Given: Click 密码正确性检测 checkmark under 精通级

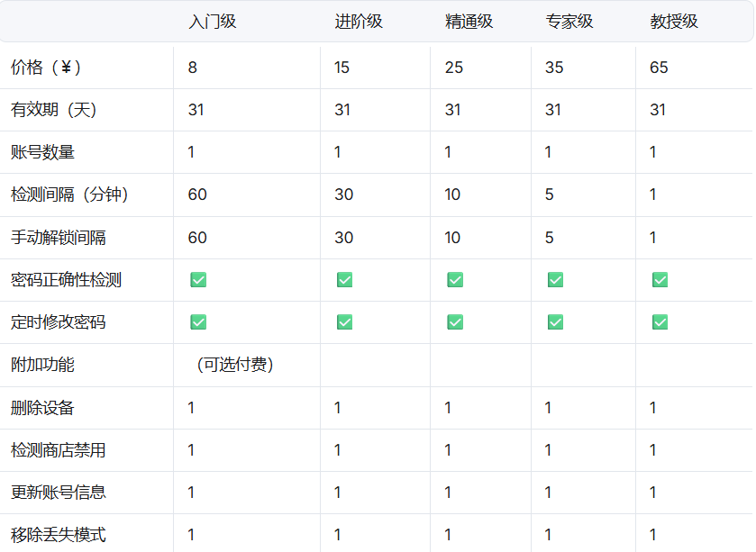Looking at the screenshot, I should (455, 280).
